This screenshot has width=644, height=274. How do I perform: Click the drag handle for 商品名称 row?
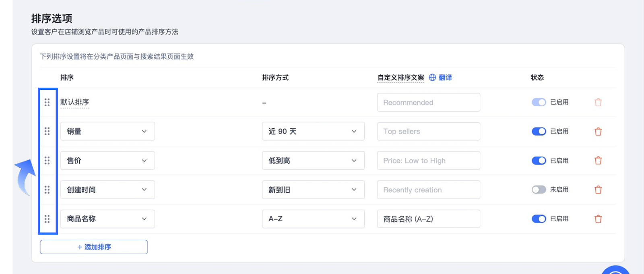click(47, 219)
